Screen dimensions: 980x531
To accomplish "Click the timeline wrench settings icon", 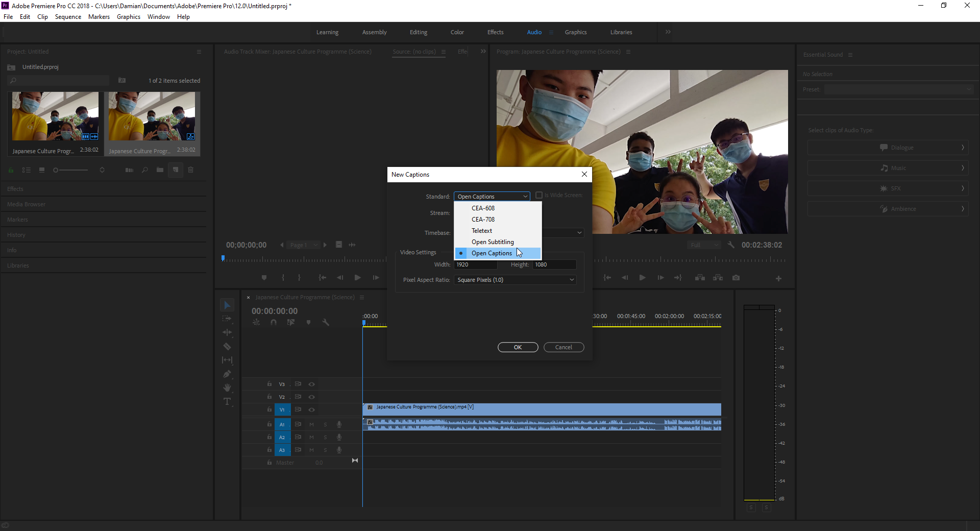I will tap(326, 323).
